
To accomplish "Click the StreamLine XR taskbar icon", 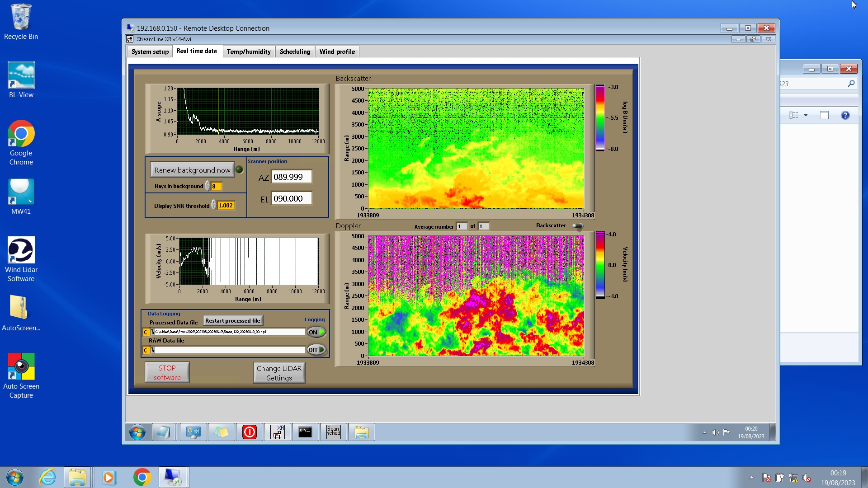I will click(277, 432).
